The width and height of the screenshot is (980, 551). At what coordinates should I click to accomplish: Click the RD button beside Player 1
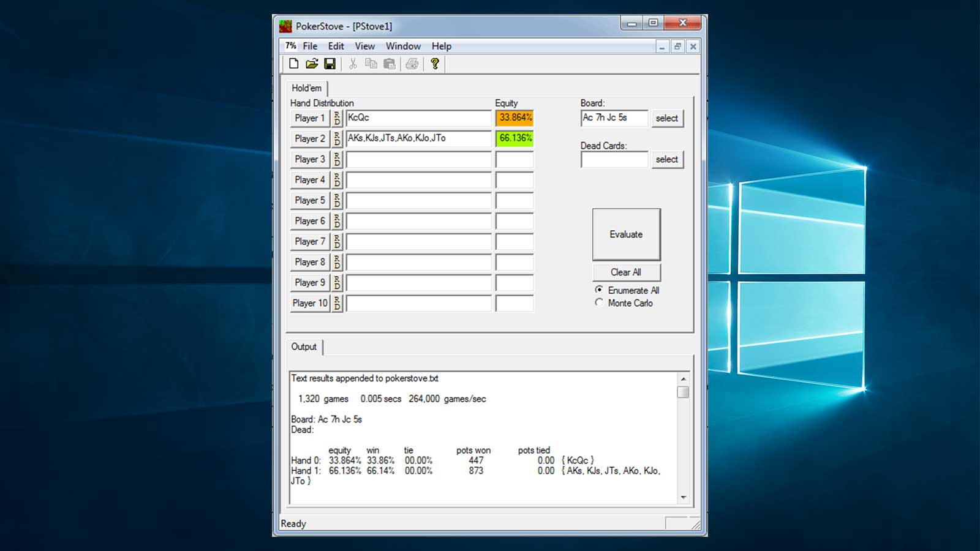[x=337, y=118]
